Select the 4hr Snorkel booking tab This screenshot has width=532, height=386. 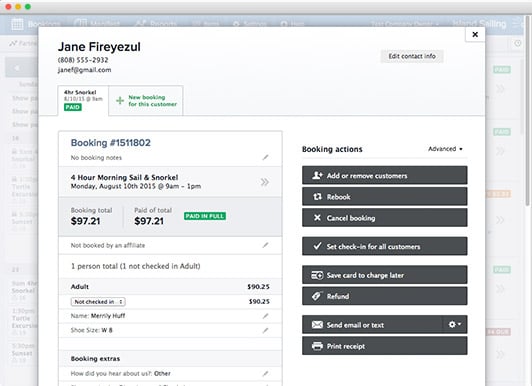pyautogui.click(x=83, y=101)
